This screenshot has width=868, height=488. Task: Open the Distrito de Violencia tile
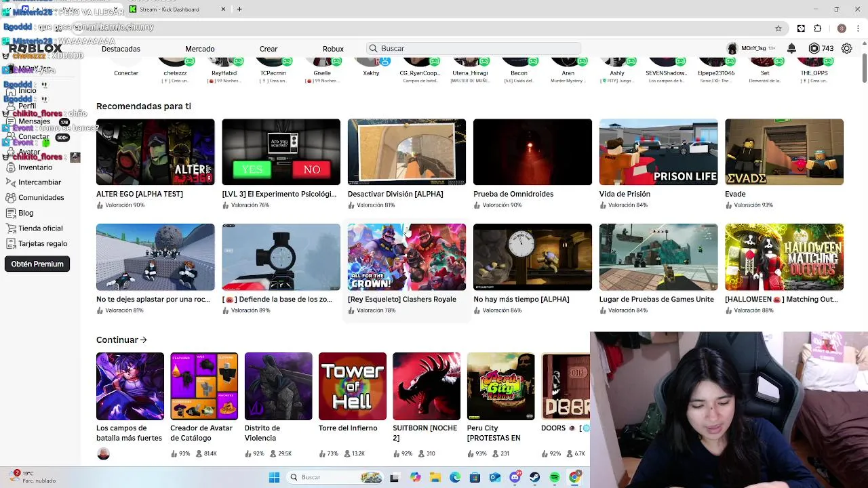279,386
